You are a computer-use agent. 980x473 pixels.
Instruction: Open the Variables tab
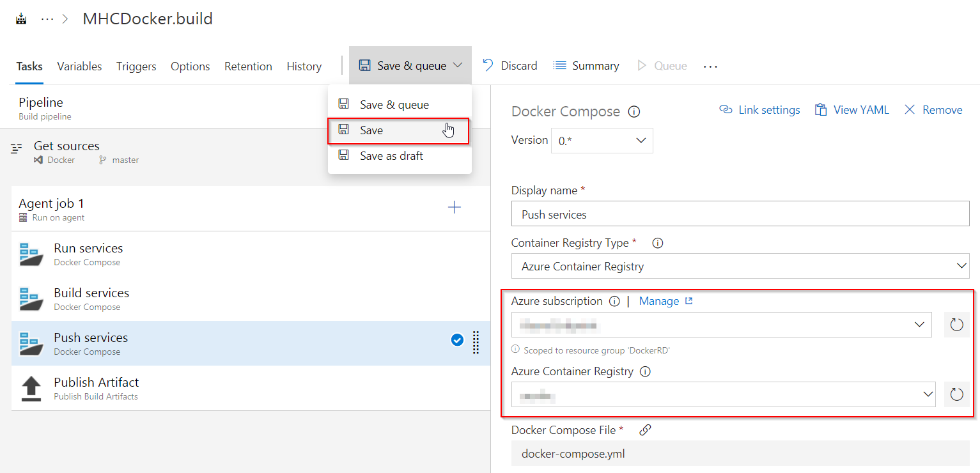tap(79, 66)
